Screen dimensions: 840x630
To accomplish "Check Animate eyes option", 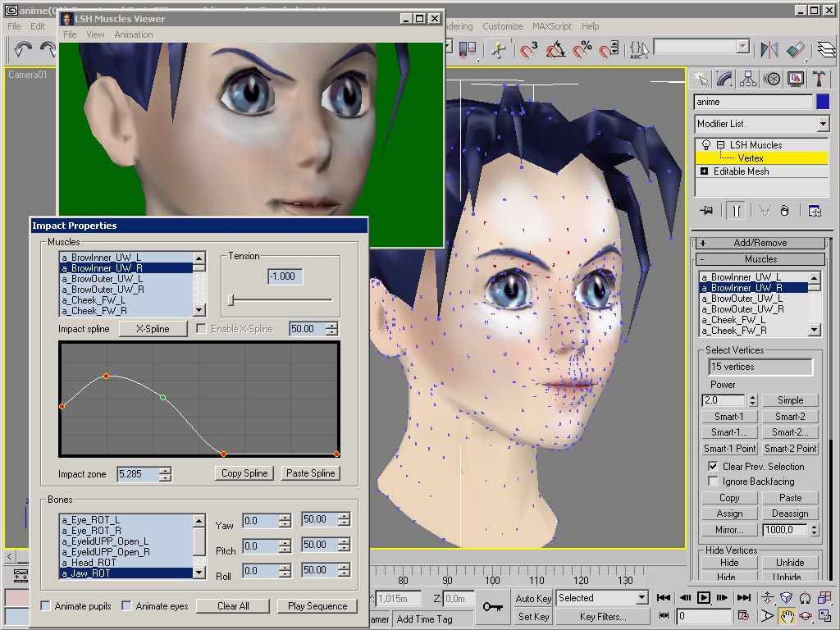I will (126, 606).
